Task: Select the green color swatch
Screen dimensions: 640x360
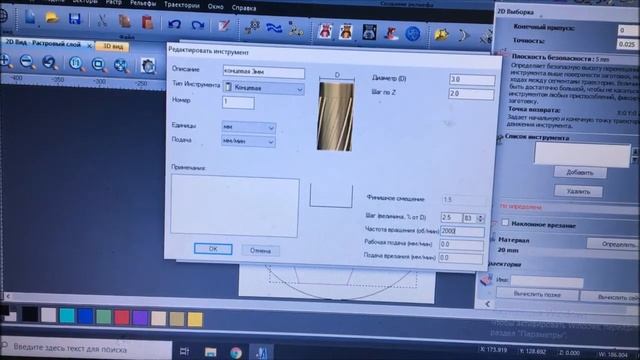Action: tap(104, 317)
